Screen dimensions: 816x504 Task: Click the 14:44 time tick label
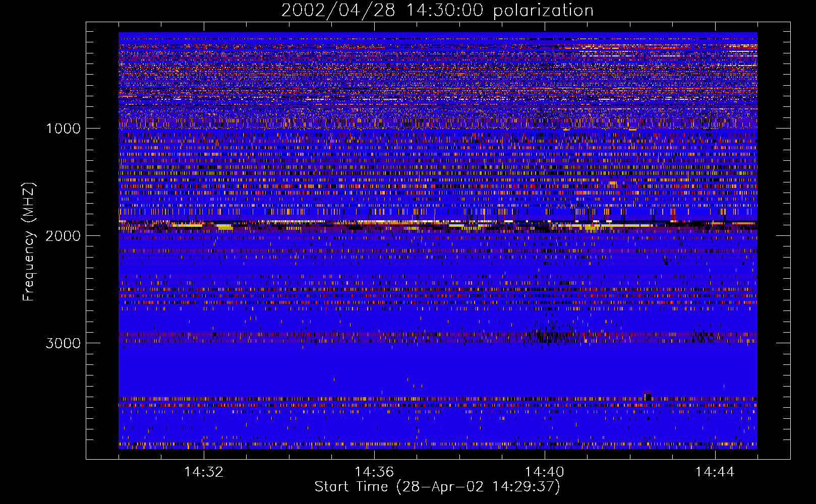coord(715,472)
